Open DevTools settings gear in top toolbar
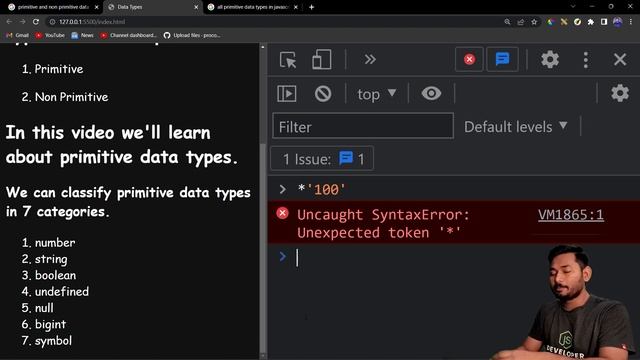The height and width of the screenshot is (360, 640). pyautogui.click(x=550, y=60)
